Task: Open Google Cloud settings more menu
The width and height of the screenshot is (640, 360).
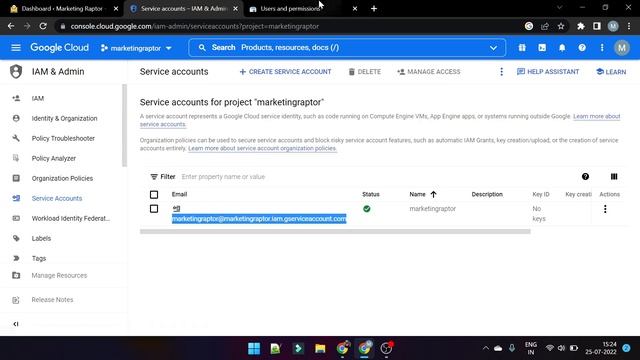Action: coord(602,48)
